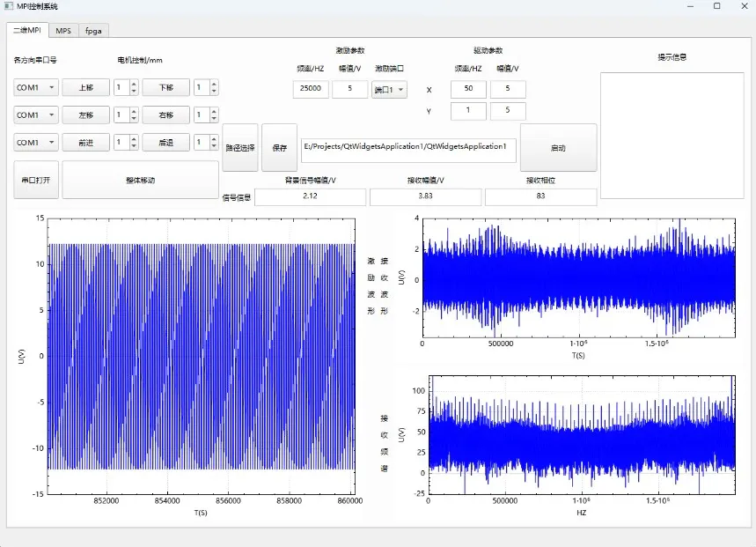
Task: Click the X drive frequency field showing 50
Action: (468, 89)
